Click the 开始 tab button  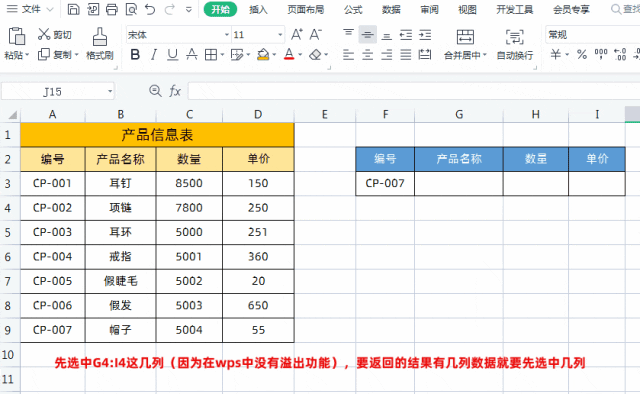click(x=220, y=9)
